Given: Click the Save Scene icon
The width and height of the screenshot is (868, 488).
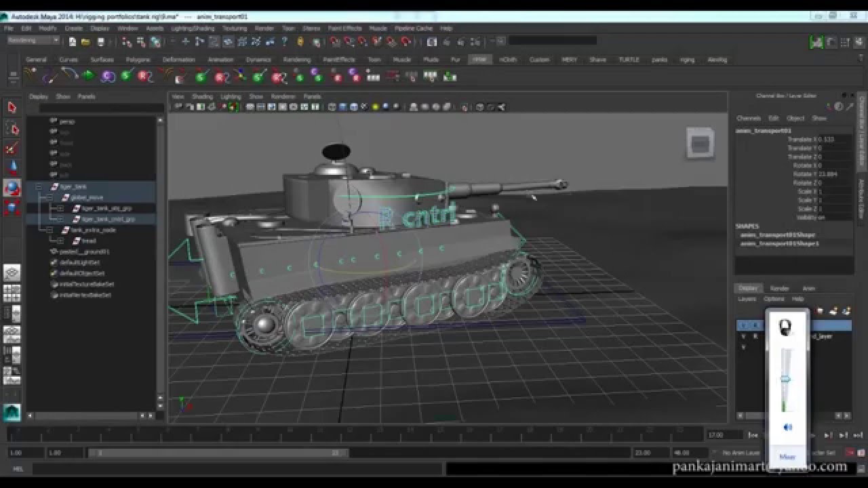Looking at the screenshot, I should (x=100, y=41).
